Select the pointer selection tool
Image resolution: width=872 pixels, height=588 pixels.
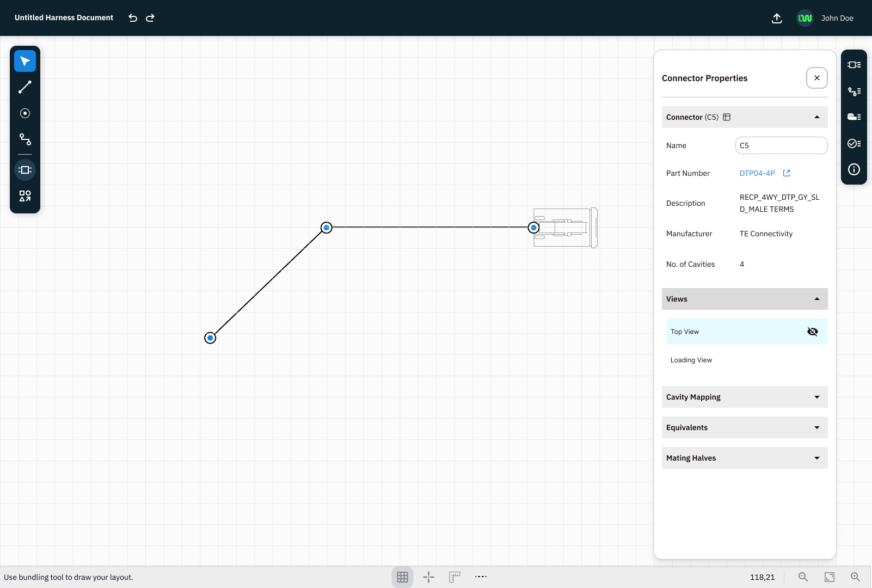[x=25, y=61]
